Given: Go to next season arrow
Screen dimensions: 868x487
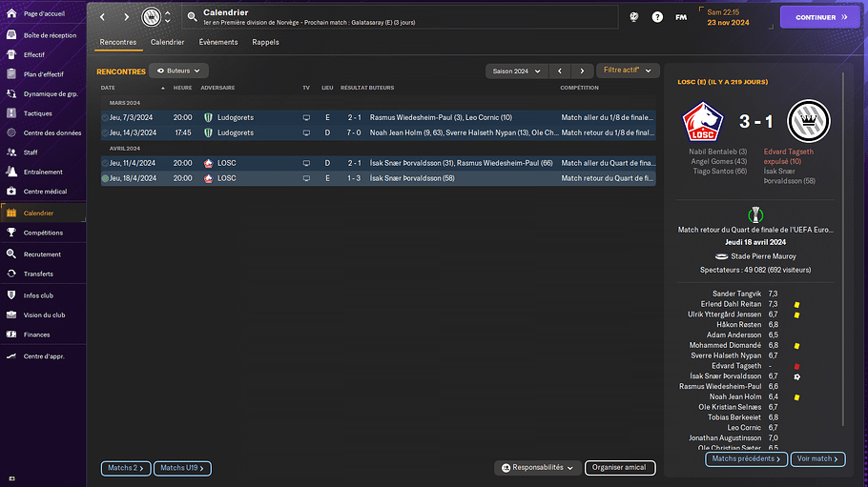Looking at the screenshot, I should (x=582, y=71).
